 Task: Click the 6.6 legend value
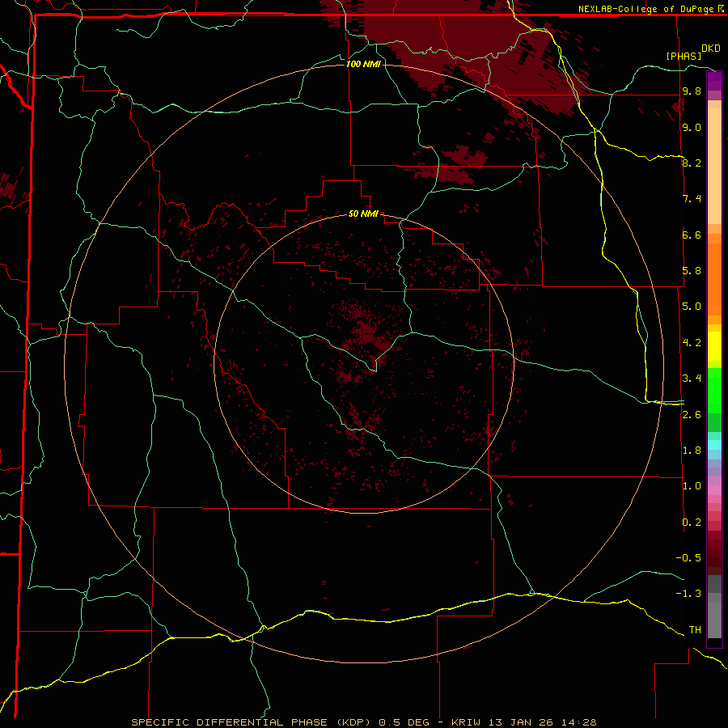point(692,235)
